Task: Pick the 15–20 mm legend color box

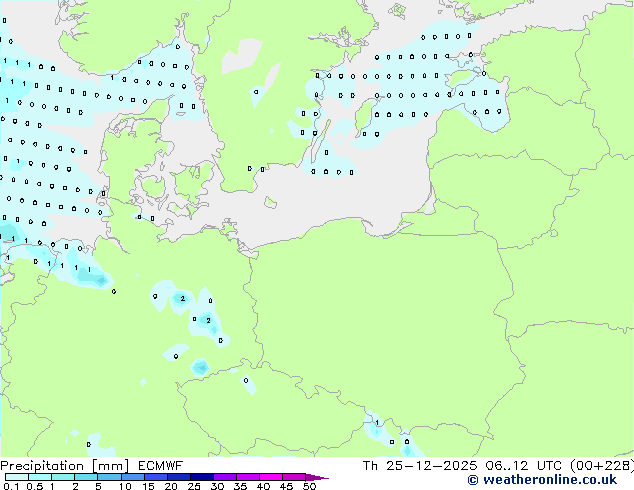Action: coord(156,477)
